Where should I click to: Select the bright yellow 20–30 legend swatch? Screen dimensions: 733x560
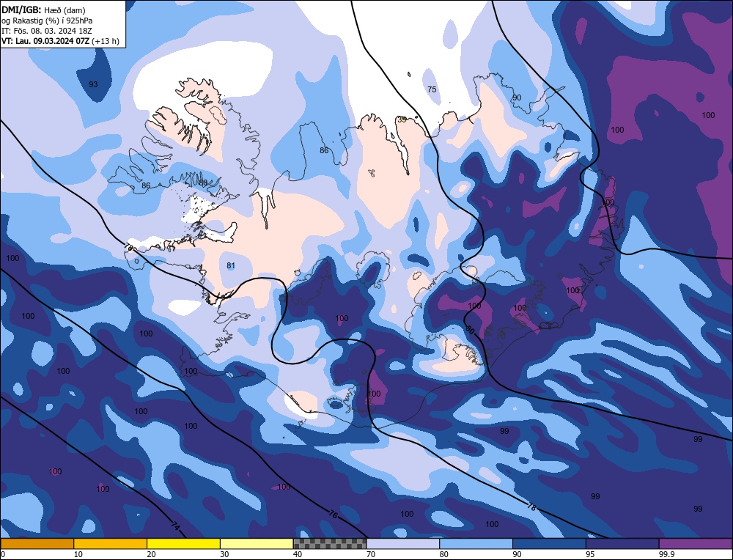point(184,543)
